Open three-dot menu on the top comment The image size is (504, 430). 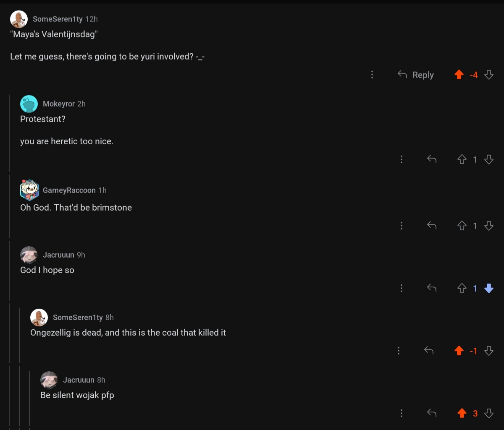[372, 75]
